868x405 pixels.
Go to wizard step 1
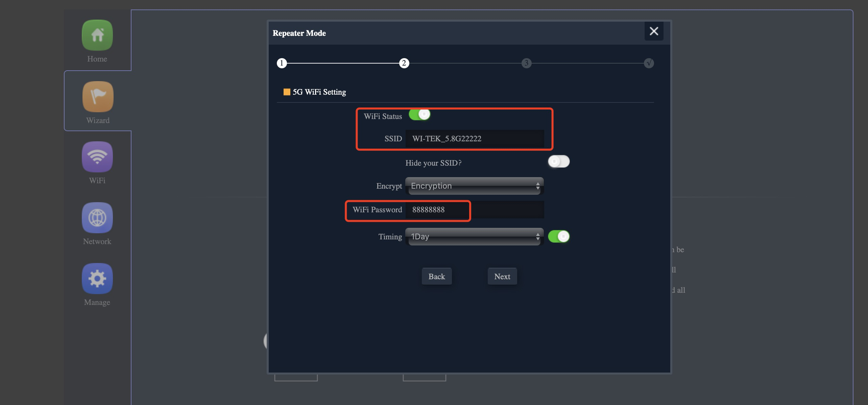282,63
